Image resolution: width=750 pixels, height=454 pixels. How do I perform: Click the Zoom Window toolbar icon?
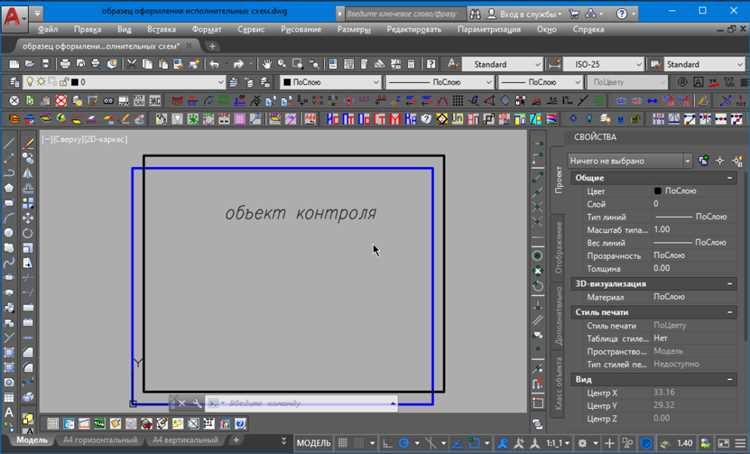tap(298, 64)
